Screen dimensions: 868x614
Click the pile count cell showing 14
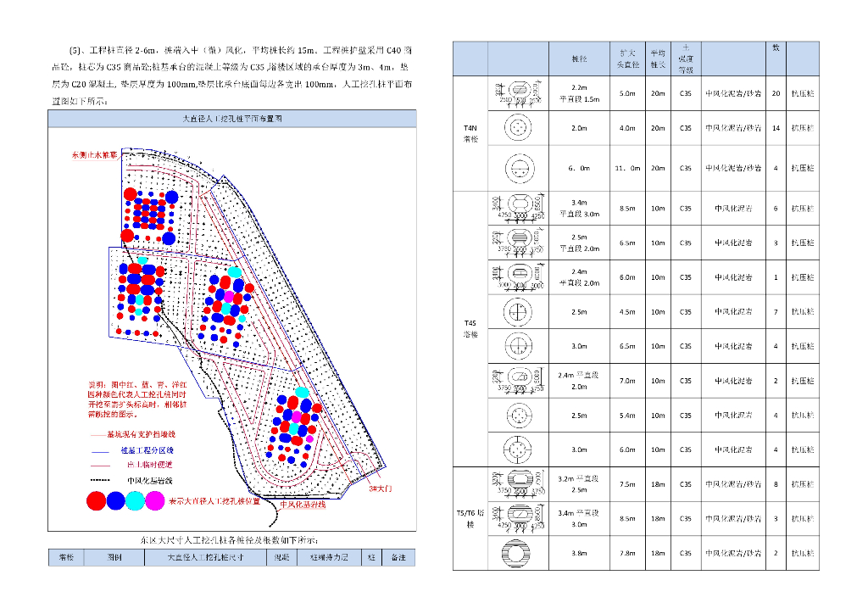(776, 128)
